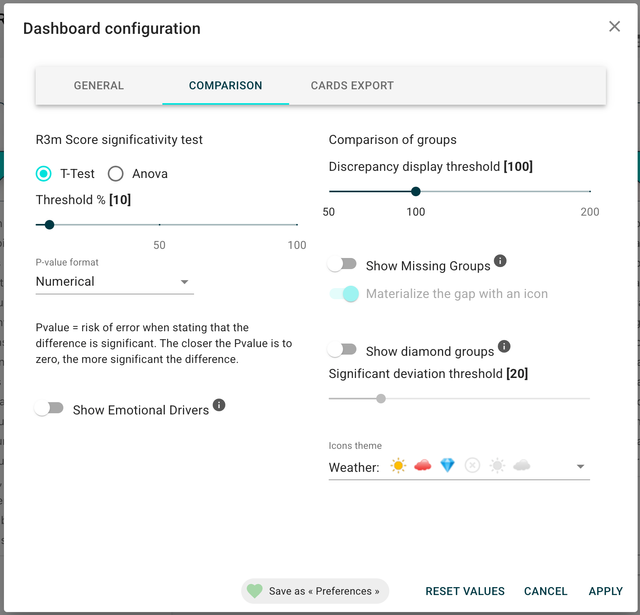
Task: Click the Reset Values button
Action: pyautogui.click(x=465, y=591)
